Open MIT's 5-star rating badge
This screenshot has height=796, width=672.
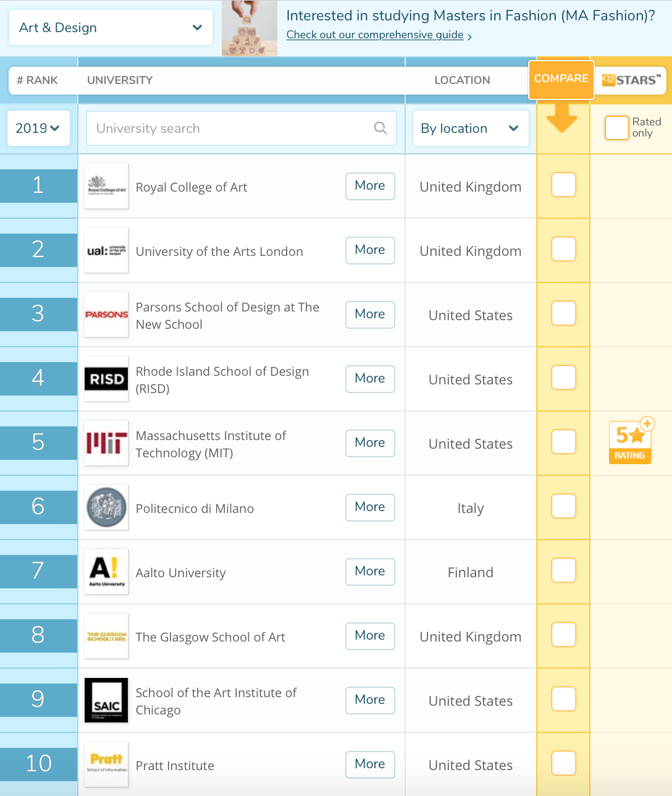[631, 441]
